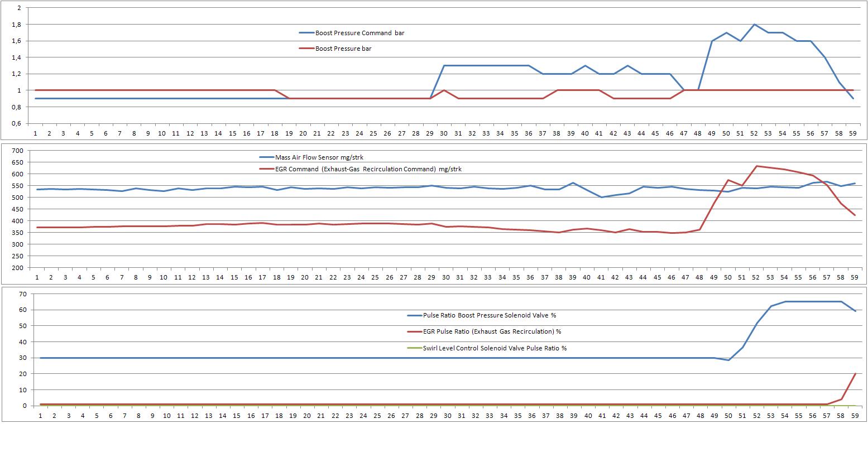Select the 'Boost Pressure bar' legend label
Screen dimensions: 868x462
[343, 49]
